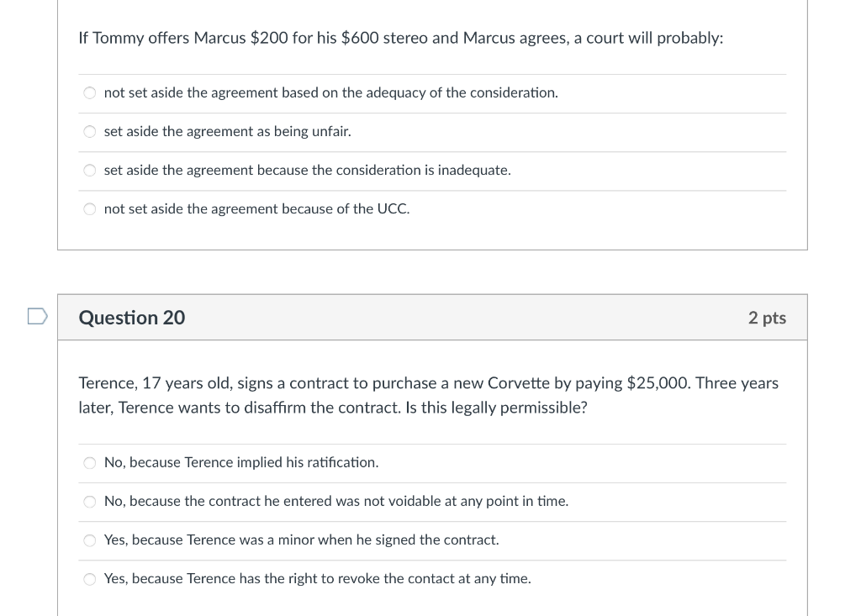Click the "Question 20" heading
861x616 pixels.
point(132,318)
